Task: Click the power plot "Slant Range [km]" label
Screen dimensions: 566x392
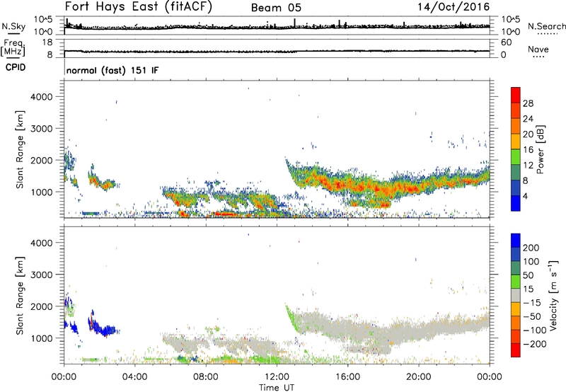Action: pyautogui.click(x=20, y=149)
